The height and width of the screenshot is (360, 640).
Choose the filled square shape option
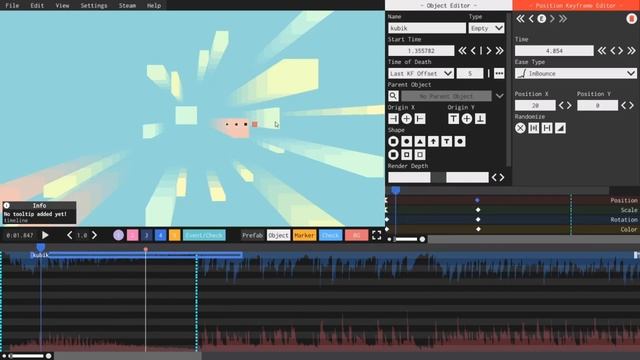pos(393,155)
